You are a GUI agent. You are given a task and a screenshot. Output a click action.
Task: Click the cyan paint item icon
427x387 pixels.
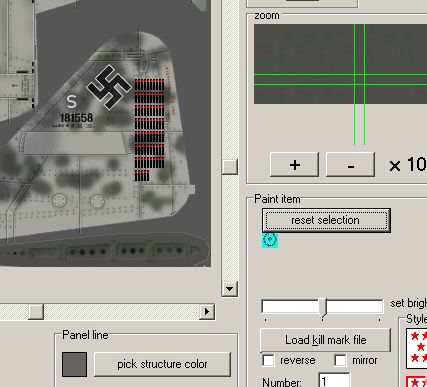[x=270, y=240]
